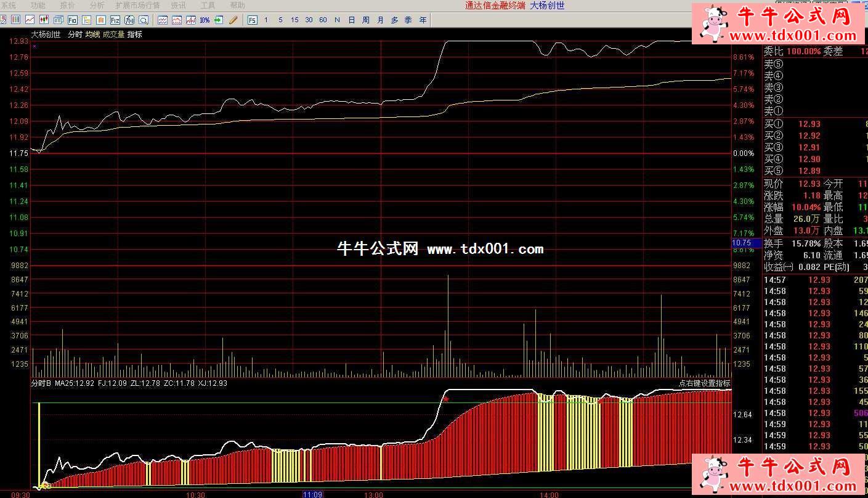Click the 委比 100.00% value
Viewport: 868px width, 498px height.
coord(803,52)
